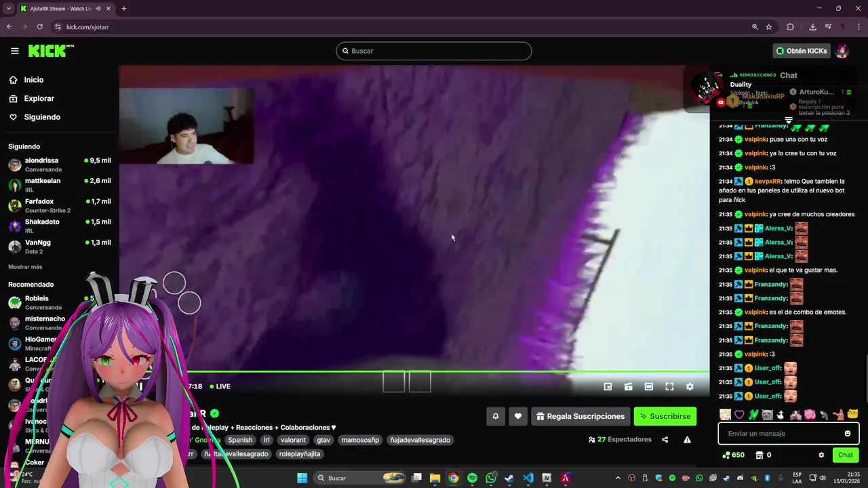Enable mini player picture-in-picture icon

608,386
